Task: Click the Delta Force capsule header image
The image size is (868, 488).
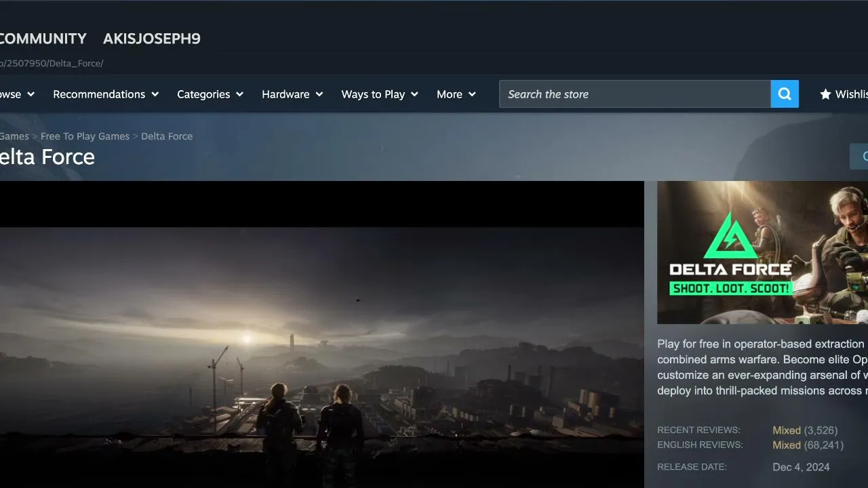Action: pyautogui.click(x=762, y=252)
